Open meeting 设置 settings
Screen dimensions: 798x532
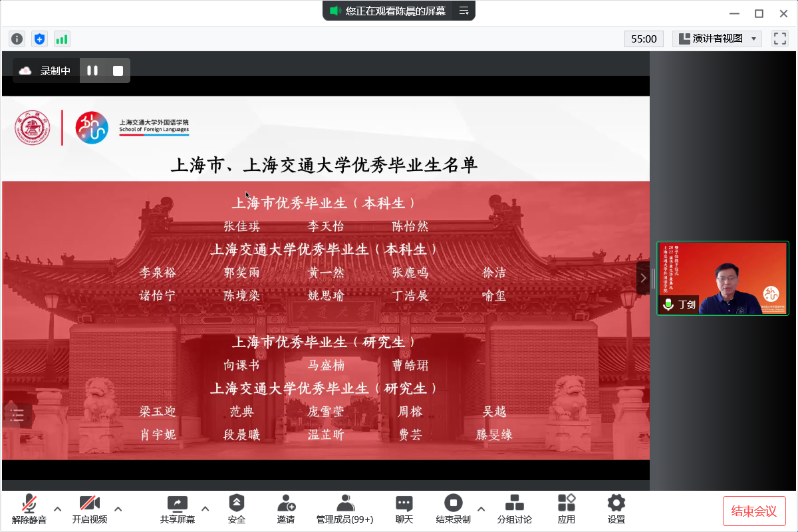coord(616,509)
